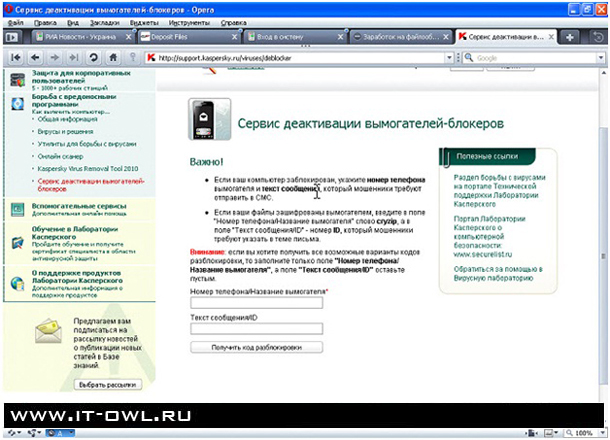Close the РИА Новости tab
This screenshot has height=440, width=610.
pos(128,37)
